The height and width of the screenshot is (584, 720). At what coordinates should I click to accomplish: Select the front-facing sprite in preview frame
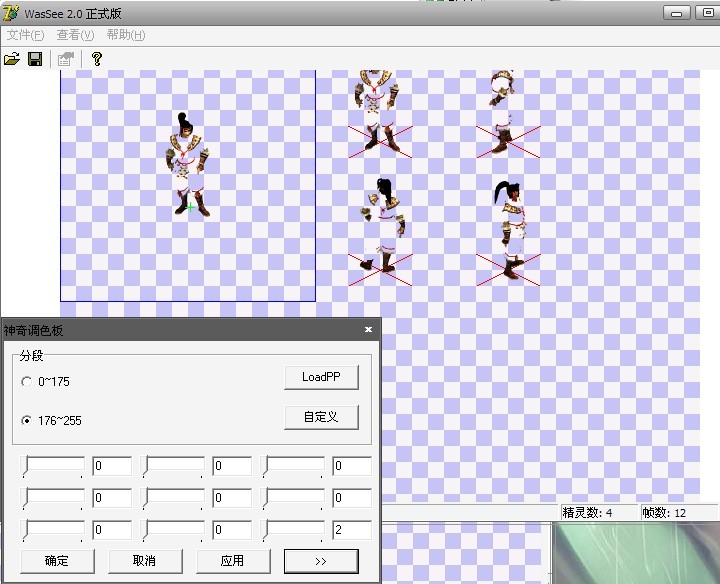click(187, 164)
